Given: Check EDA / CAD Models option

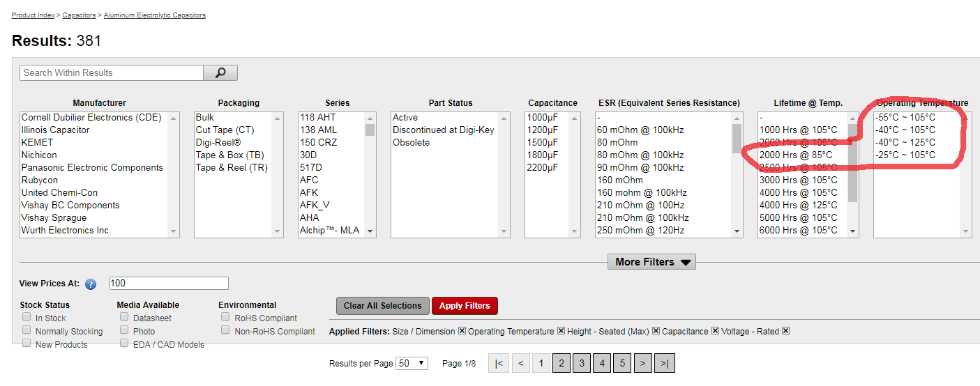Looking at the screenshot, I should pyautogui.click(x=124, y=343).
